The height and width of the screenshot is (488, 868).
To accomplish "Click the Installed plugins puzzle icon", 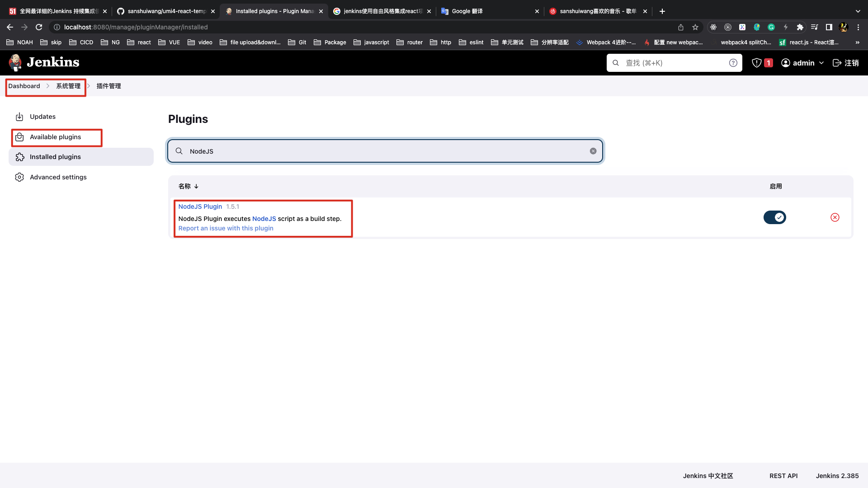I will click(19, 157).
